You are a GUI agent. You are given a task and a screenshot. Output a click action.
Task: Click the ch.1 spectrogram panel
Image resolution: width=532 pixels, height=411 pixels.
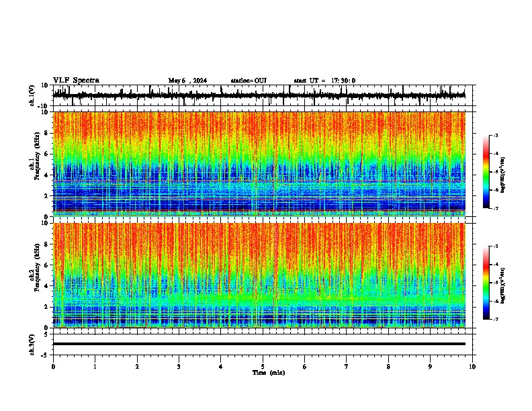pyautogui.click(x=259, y=164)
